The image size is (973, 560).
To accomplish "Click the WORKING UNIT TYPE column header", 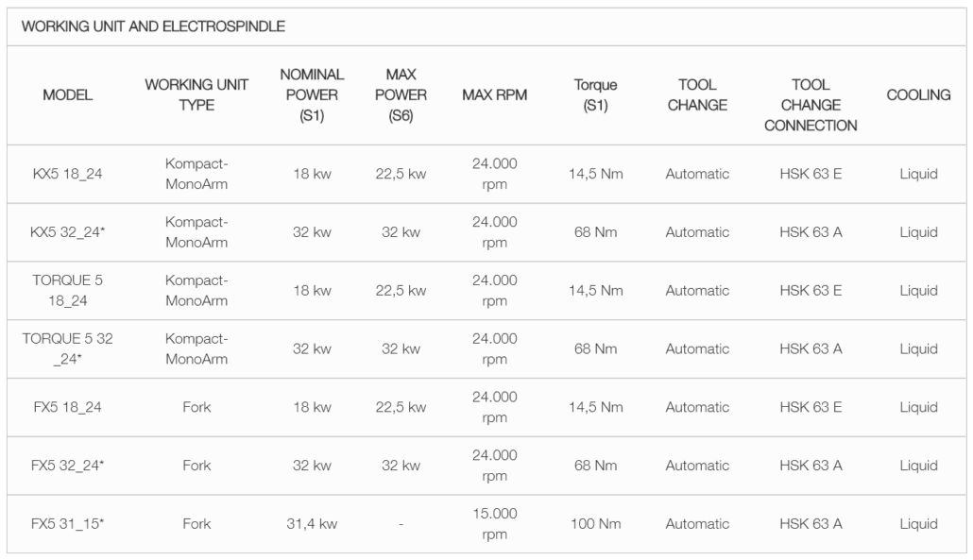I will pos(196,94).
